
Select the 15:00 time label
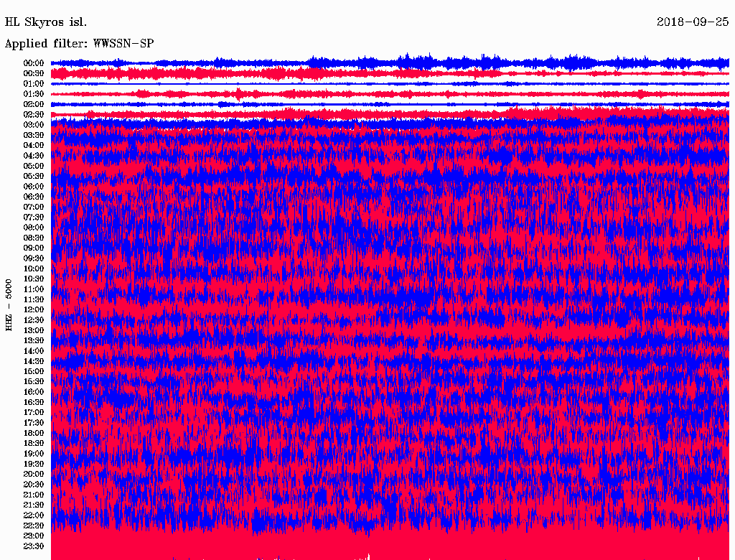(34, 371)
